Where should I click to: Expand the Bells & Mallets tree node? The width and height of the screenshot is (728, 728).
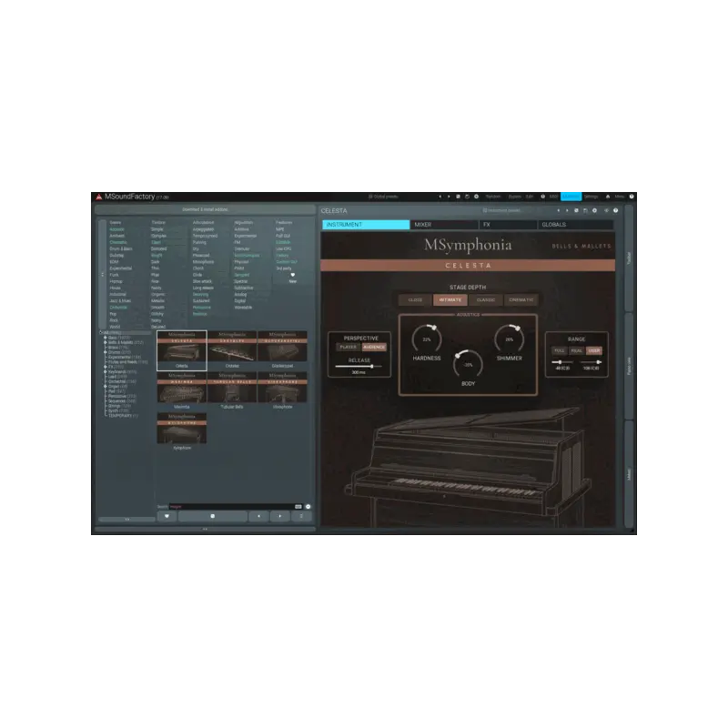pyautogui.click(x=106, y=343)
